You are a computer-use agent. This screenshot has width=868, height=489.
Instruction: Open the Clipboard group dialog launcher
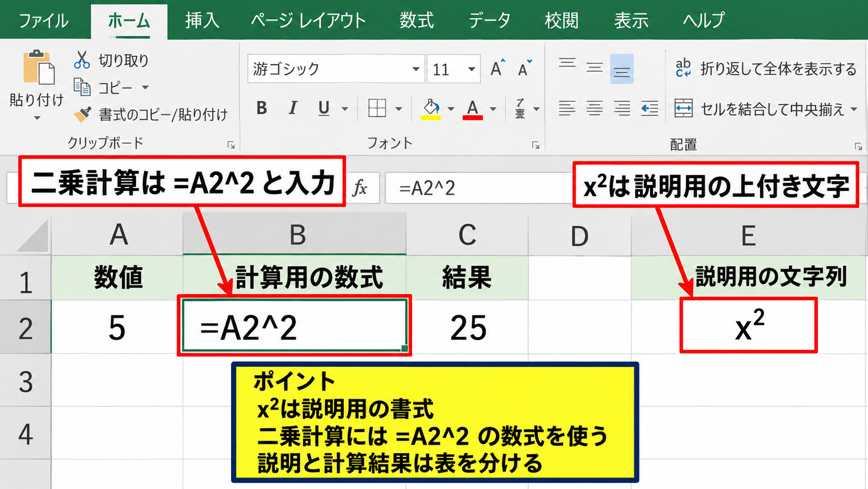pyautogui.click(x=231, y=145)
